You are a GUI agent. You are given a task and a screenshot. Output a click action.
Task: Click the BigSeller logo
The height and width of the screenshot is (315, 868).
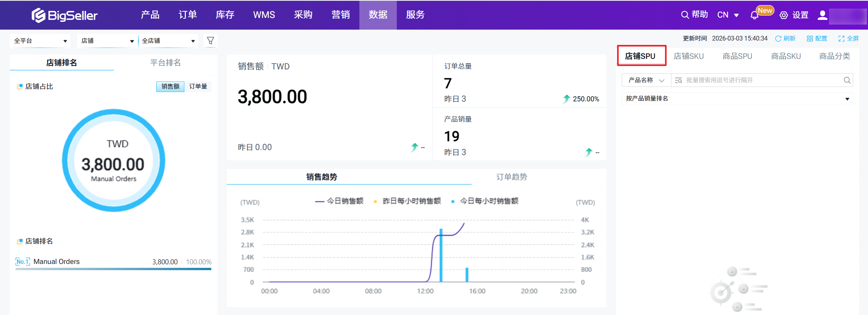tap(64, 15)
